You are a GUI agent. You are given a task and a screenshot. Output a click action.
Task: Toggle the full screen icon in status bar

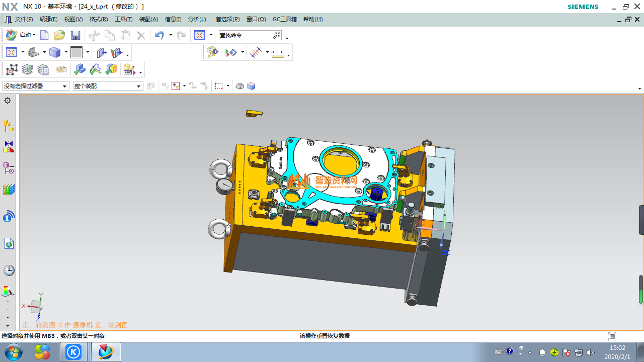[612, 336]
